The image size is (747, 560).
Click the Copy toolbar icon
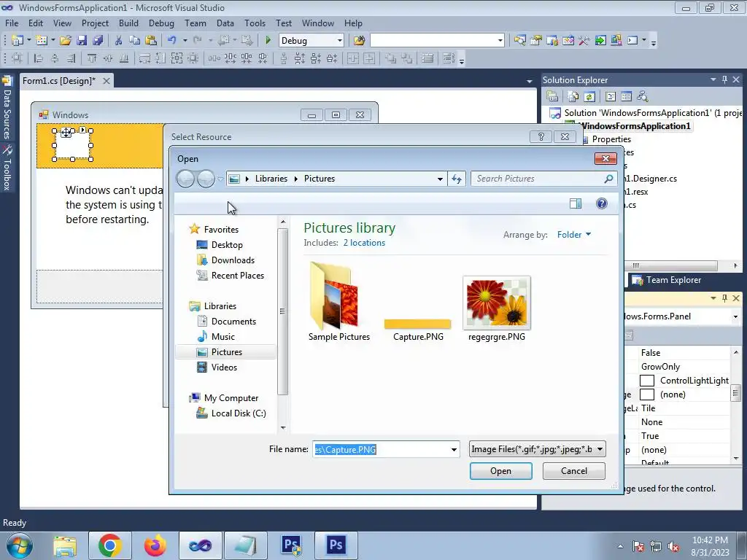click(x=135, y=41)
